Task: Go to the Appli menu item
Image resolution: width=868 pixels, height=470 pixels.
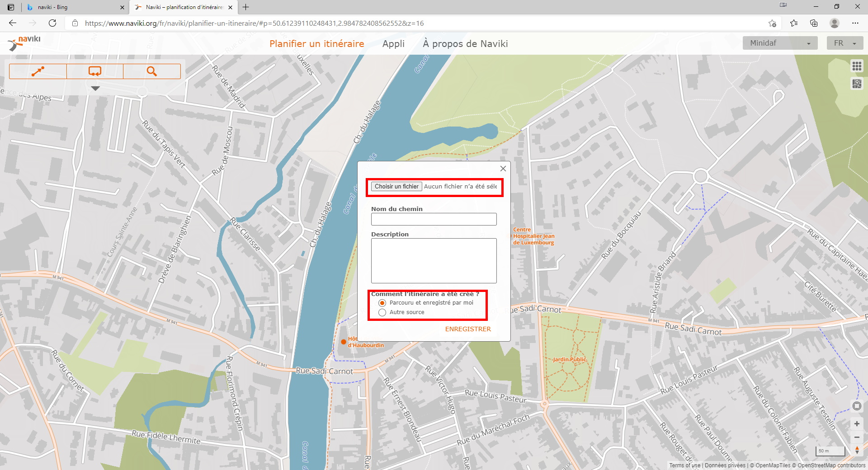Action: click(x=393, y=44)
